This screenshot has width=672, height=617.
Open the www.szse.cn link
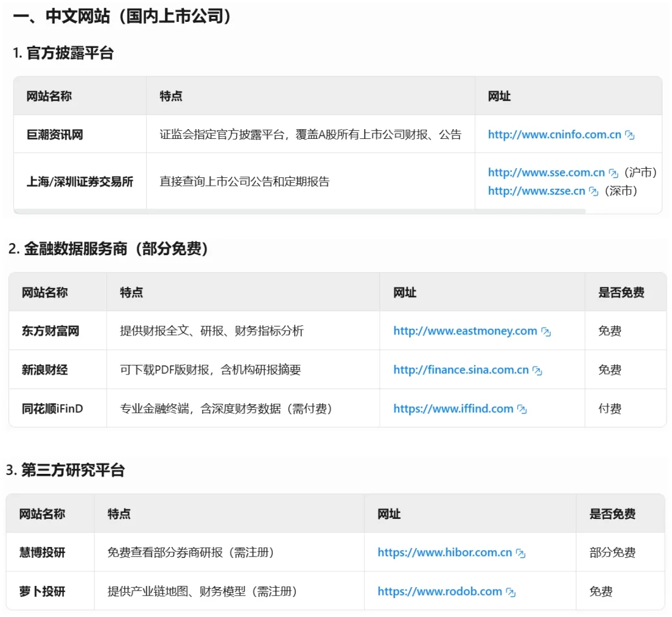(x=536, y=191)
